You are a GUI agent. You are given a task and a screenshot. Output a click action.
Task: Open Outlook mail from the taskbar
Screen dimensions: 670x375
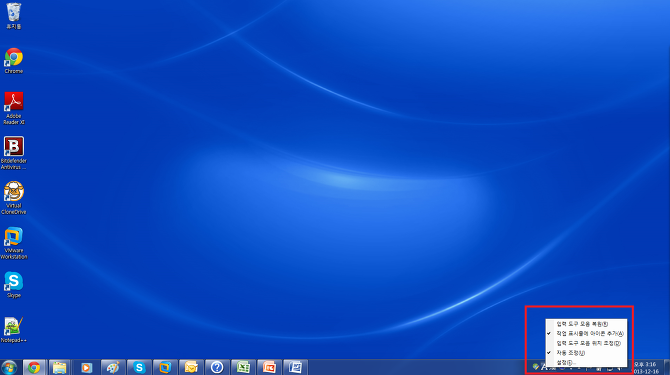pos(191,367)
